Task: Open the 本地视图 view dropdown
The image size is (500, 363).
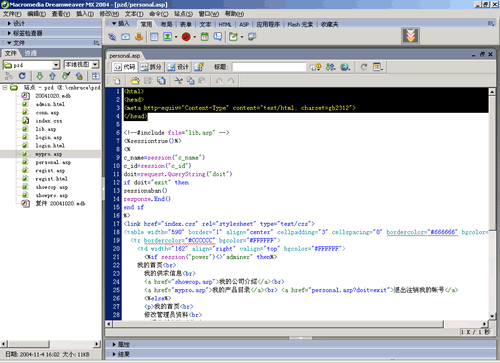Action: tap(81, 64)
